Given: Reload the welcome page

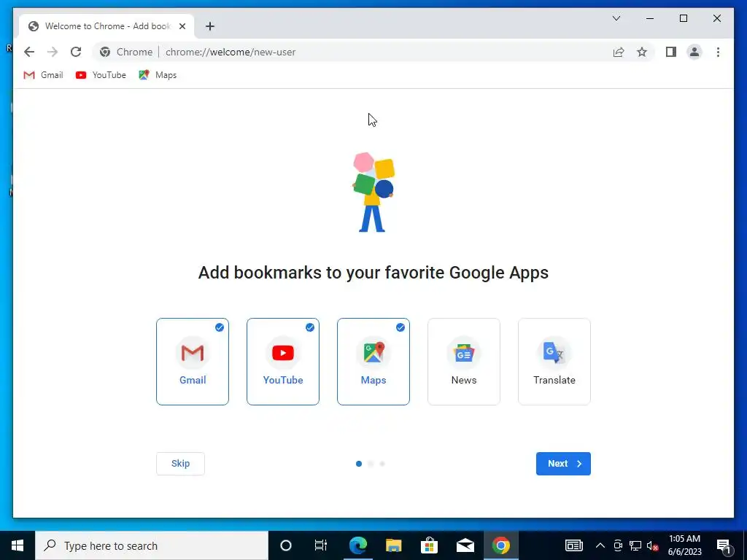Looking at the screenshot, I should tap(76, 52).
